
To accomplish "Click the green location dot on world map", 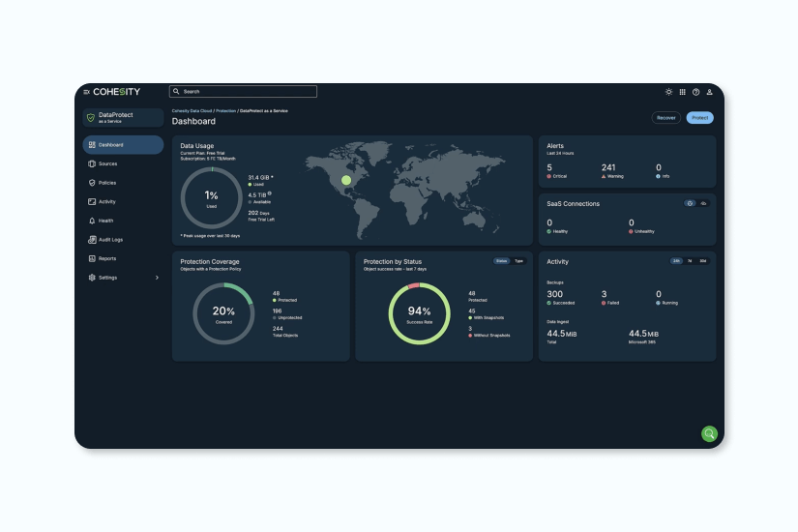I will click(x=346, y=180).
